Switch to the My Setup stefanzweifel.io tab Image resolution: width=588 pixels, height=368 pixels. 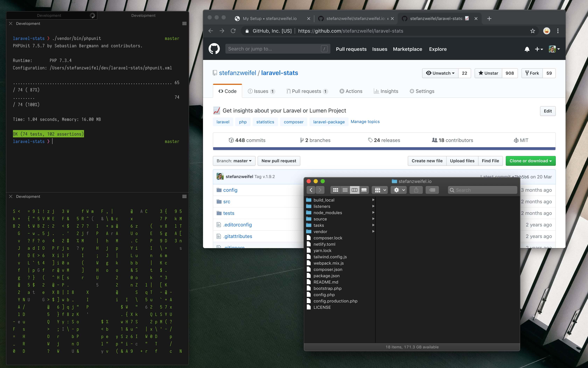pos(269,19)
